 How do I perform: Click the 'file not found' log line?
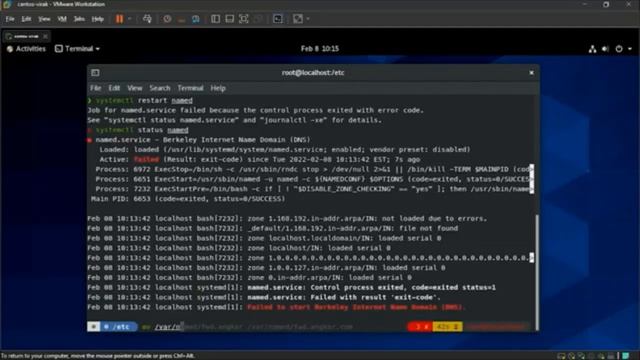click(273, 229)
